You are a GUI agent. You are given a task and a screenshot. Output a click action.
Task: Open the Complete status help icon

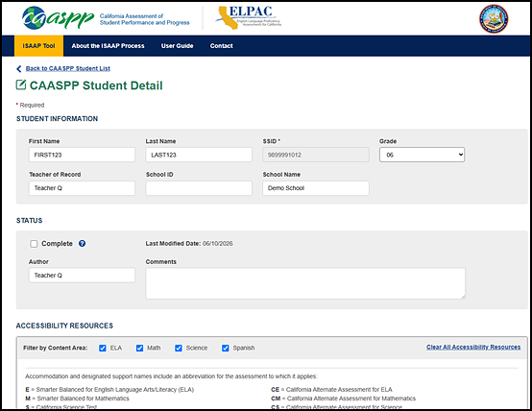click(83, 243)
